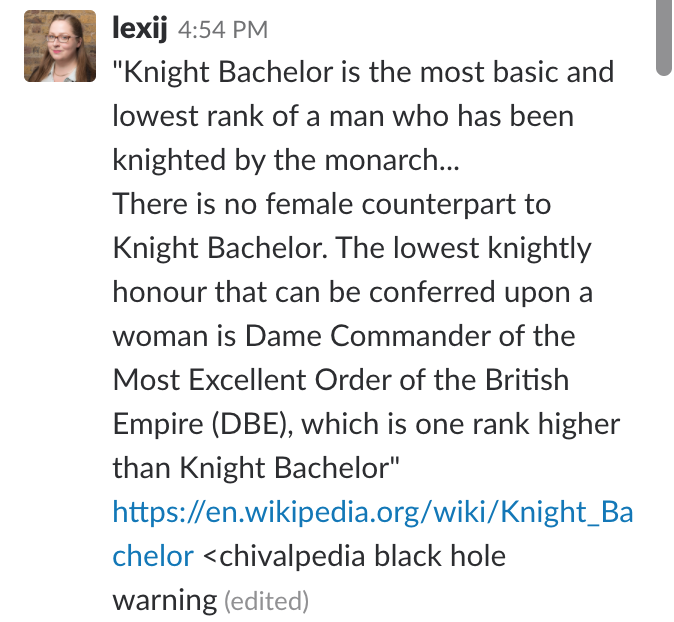Click the 'which is one rank higher' text

[461, 424]
